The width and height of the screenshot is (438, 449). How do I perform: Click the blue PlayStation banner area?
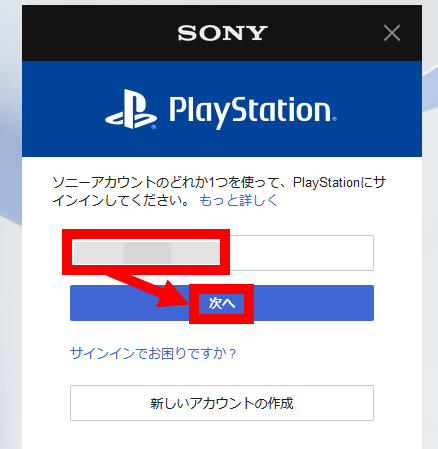coord(222,109)
